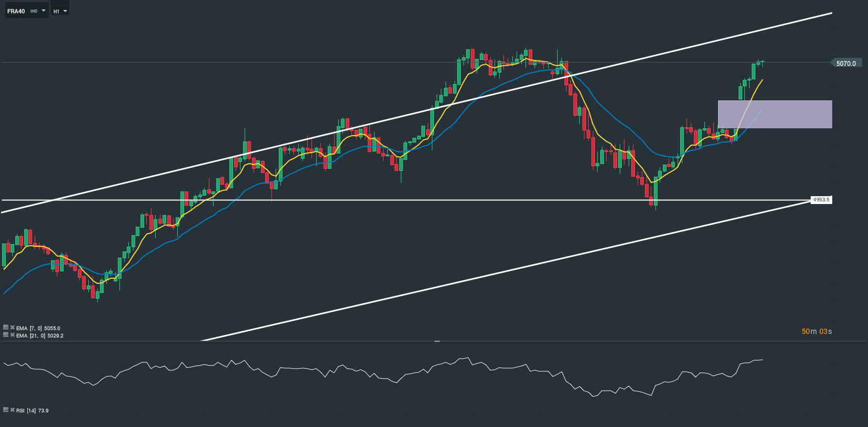Screen dimensions: 868x427
Task: Select the 4953.5 horizontal line price tag
Action: click(821, 200)
